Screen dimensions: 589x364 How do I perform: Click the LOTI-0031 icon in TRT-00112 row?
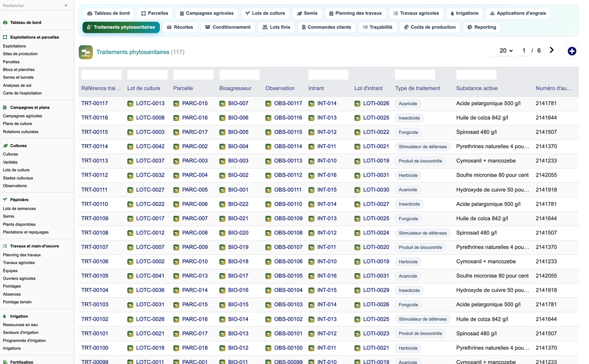click(x=357, y=175)
